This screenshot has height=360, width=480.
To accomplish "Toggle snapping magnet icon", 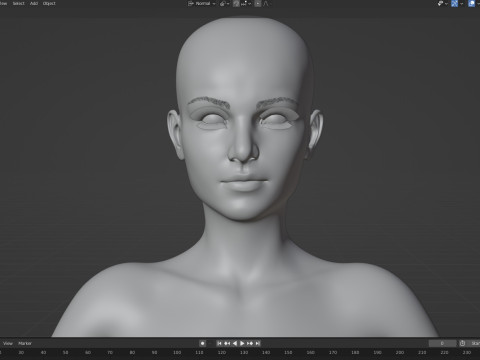I will [236, 4].
